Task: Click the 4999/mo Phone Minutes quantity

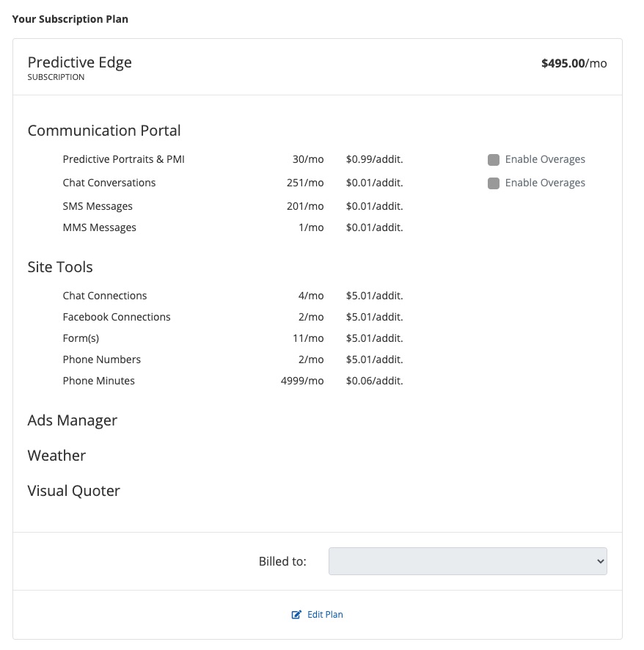Action: (x=302, y=381)
